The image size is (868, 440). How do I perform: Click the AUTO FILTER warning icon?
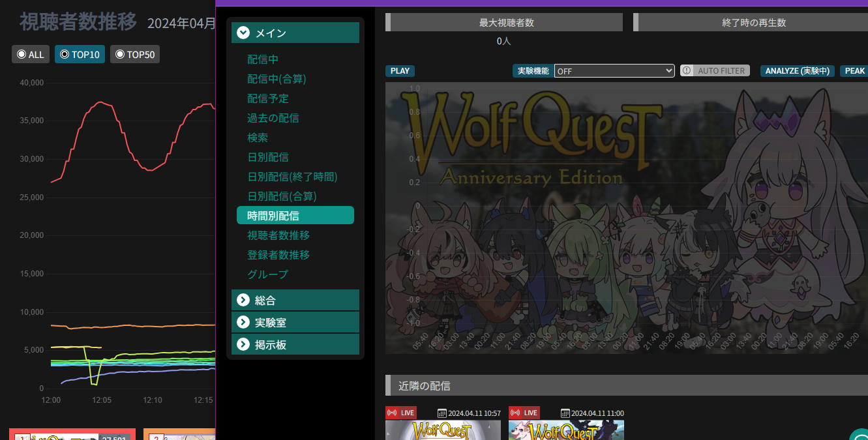point(687,70)
